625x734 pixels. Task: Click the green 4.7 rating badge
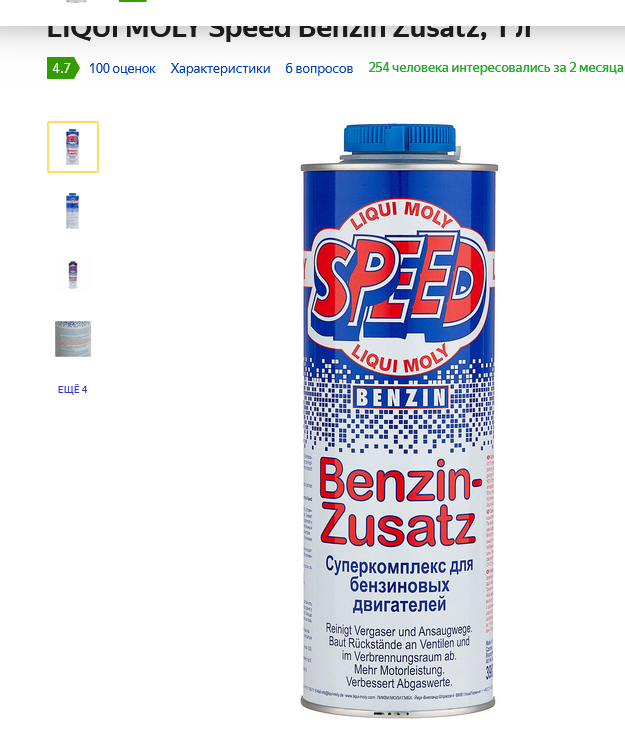(63, 68)
